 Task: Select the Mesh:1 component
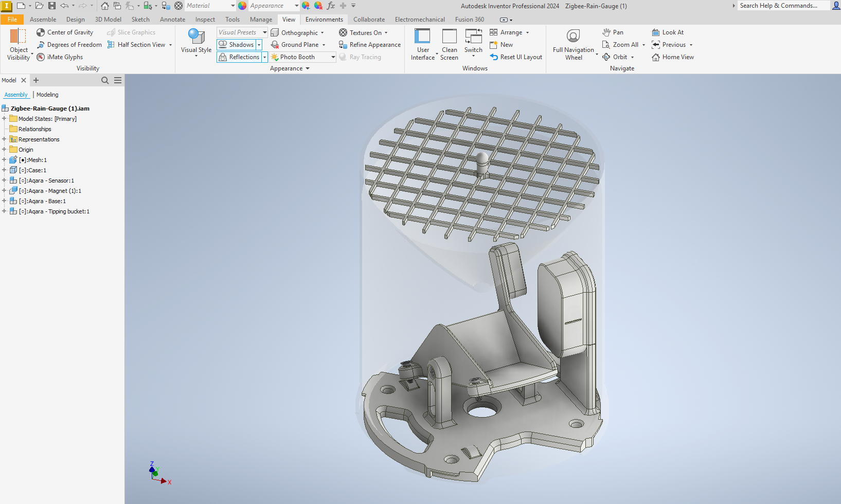[32, 160]
